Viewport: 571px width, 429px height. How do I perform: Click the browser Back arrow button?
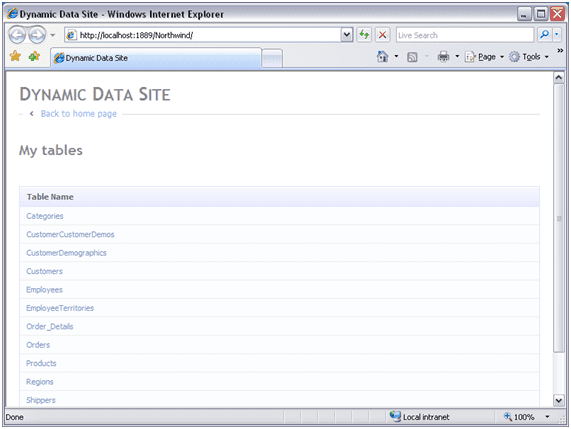tap(17, 35)
